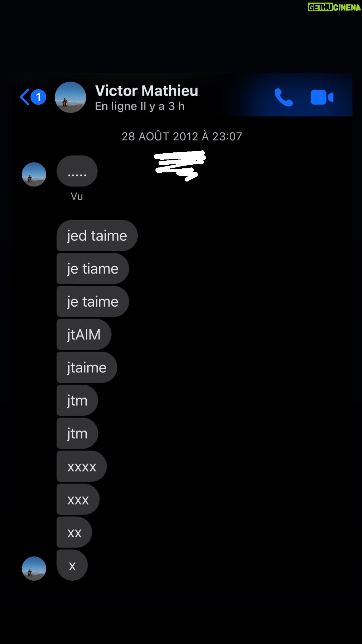
Task: Start a voice call with phone icon
Action: tap(283, 97)
